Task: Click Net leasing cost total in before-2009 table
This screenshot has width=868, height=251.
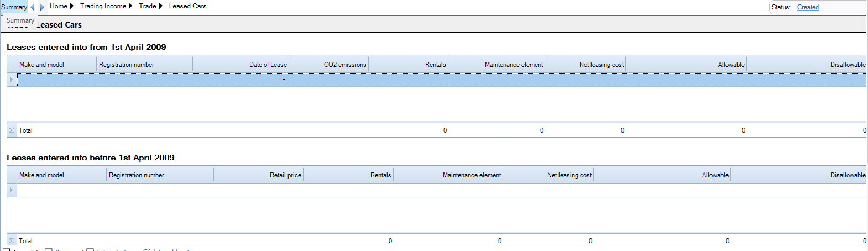Action: click(590, 241)
